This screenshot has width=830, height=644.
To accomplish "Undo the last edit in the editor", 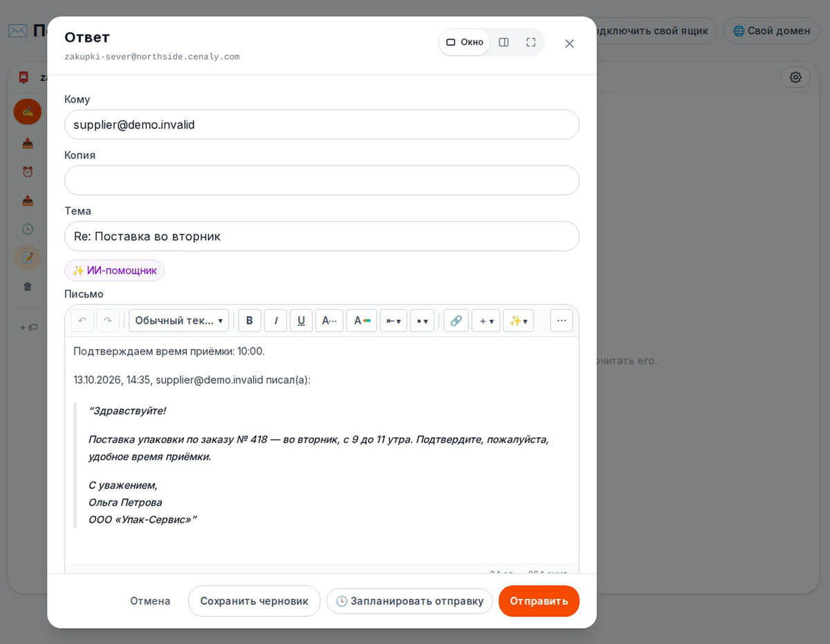I will pyautogui.click(x=82, y=321).
